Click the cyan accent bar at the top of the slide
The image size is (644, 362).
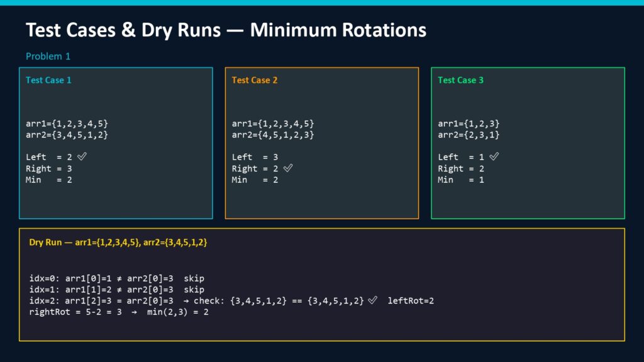[x=322, y=3]
